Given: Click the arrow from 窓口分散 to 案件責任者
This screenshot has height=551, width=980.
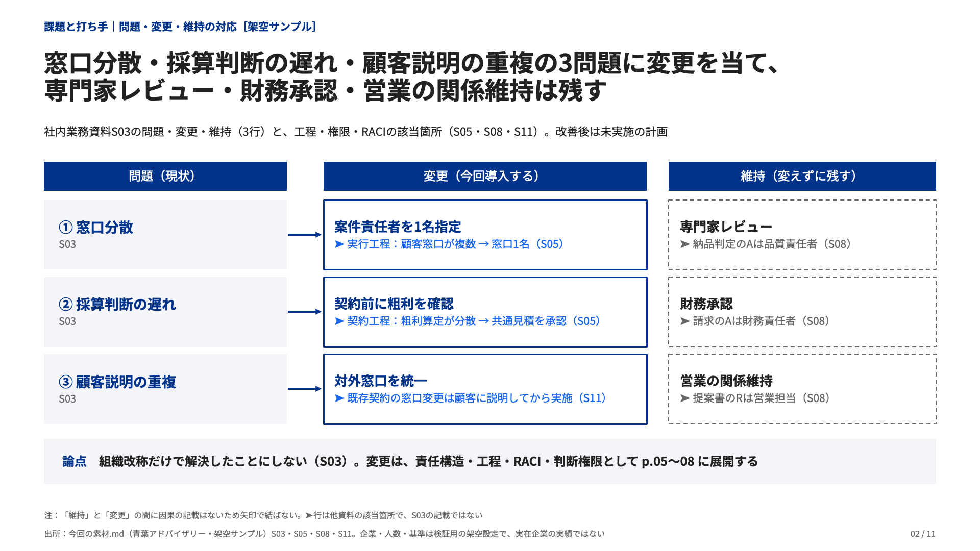Looking at the screenshot, I should click(x=305, y=235).
